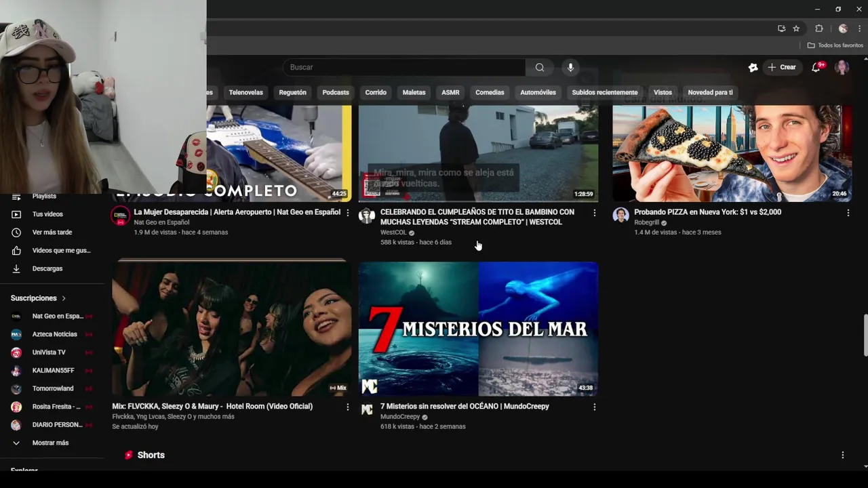The image size is (868, 488).
Task: Open options menu for Probando PIZZA video
Action: click(848, 213)
